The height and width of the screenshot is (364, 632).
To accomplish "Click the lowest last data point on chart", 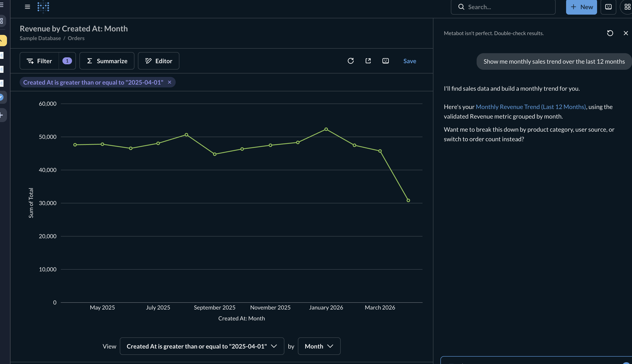I will 408,200.
